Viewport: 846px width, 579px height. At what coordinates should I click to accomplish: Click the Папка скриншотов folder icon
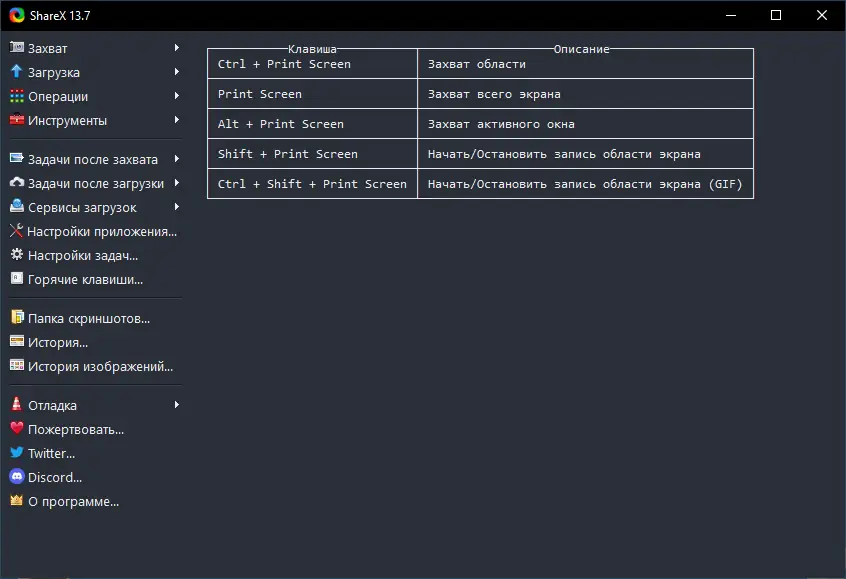[17, 317]
